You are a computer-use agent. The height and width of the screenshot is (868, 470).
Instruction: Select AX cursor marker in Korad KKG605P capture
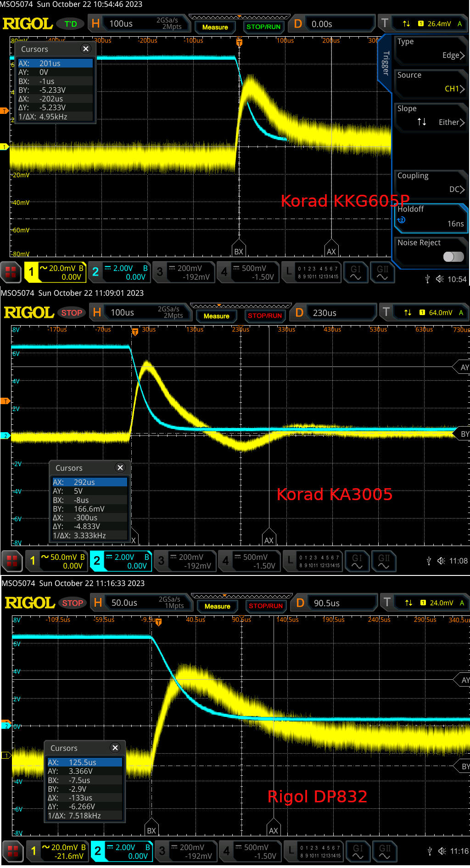click(331, 248)
